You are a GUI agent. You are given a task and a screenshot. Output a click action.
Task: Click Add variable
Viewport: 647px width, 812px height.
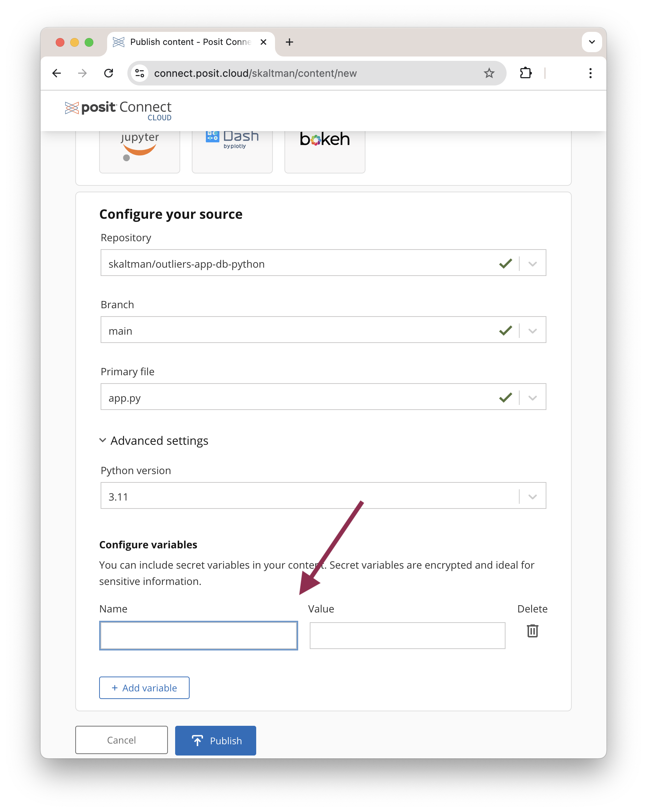pos(144,688)
